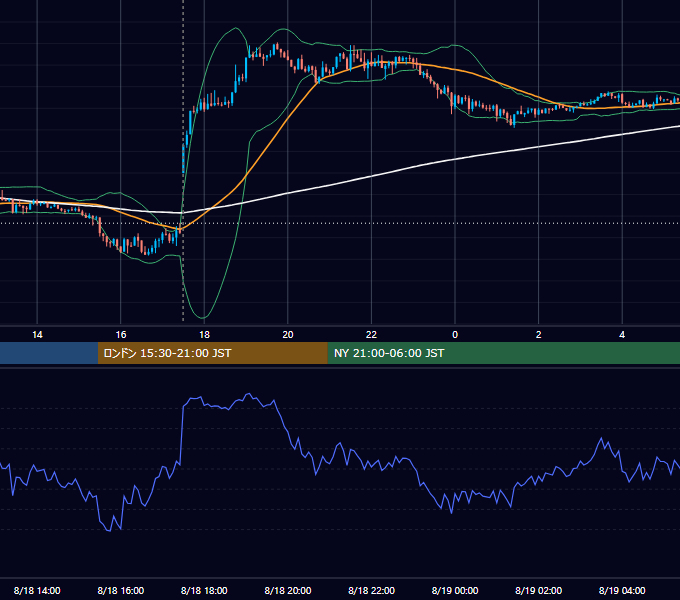Click the 0 hour axis label
This screenshot has height=600, width=680.
[x=455, y=335]
